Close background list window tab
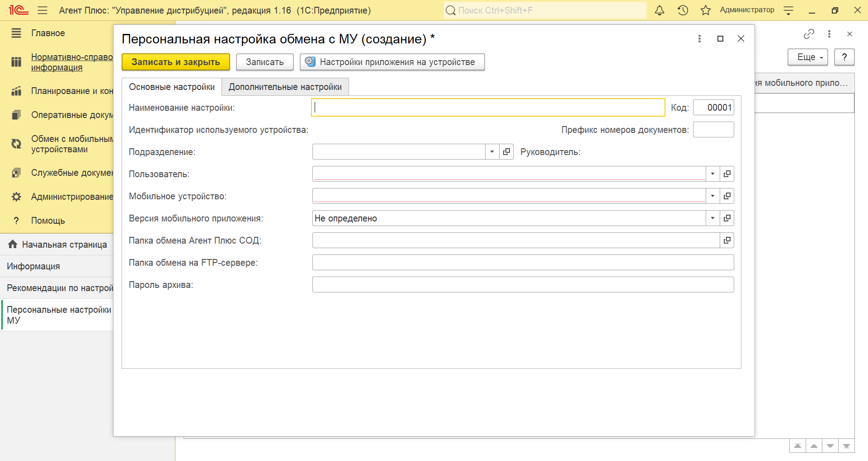868x461 pixels. pyautogui.click(x=849, y=34)
